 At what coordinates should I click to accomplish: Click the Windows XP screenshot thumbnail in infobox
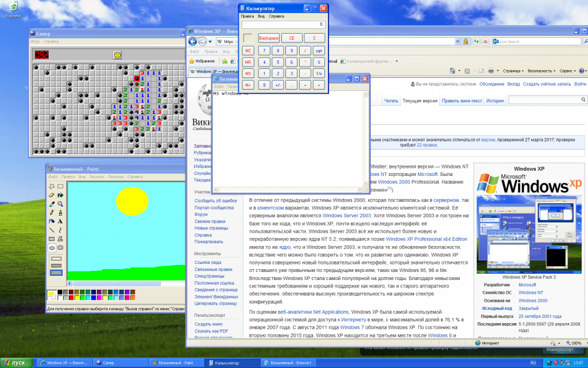click(529, 233)
